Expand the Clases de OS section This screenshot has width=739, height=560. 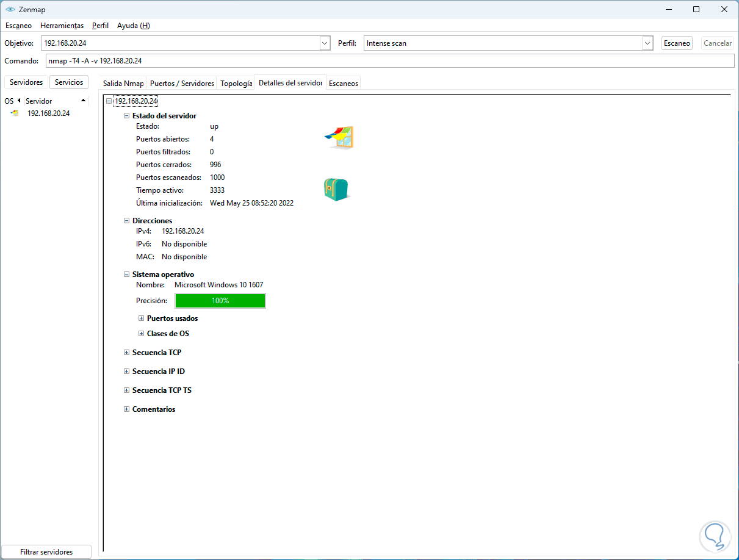click(x=142, y=334)
